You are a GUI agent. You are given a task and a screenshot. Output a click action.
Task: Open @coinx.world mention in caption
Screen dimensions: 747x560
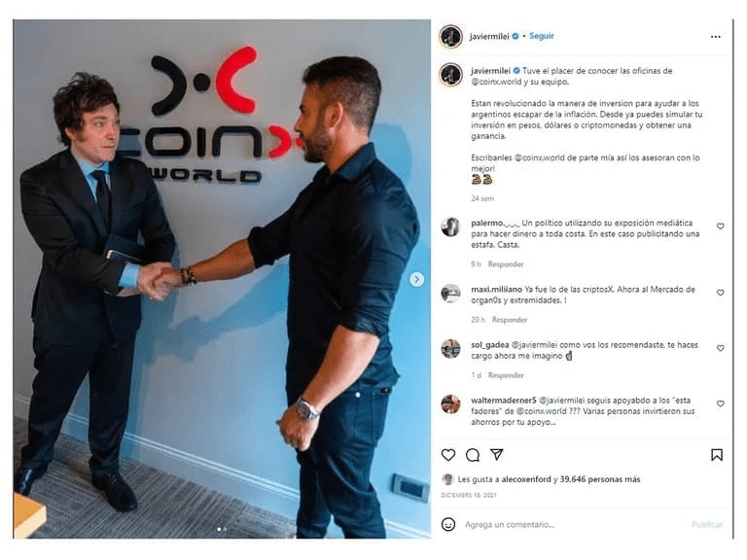coord(495,82)
